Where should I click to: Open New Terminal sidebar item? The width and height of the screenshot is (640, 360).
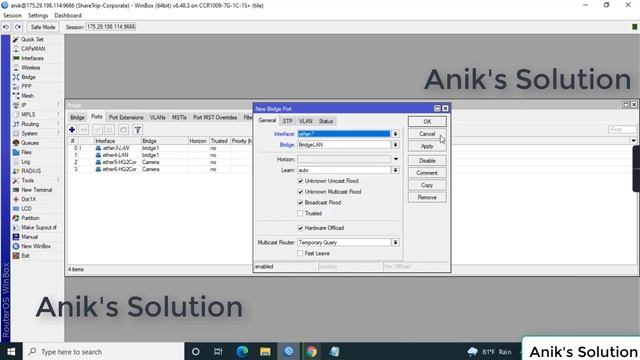(36, 190)
